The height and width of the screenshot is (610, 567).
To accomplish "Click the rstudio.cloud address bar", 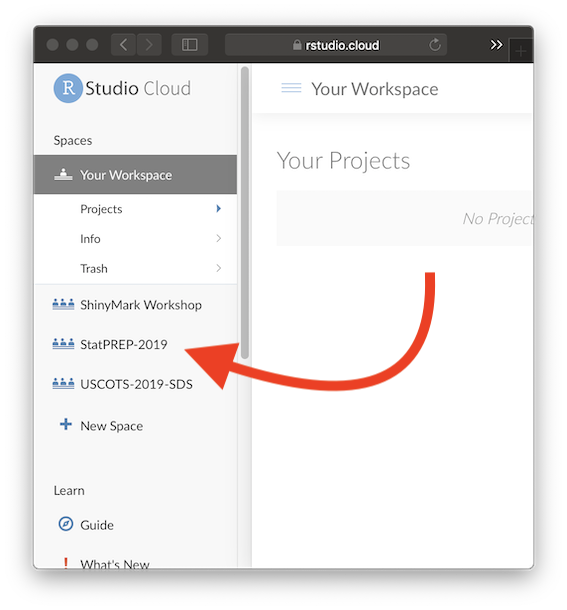I will [335, 45].
